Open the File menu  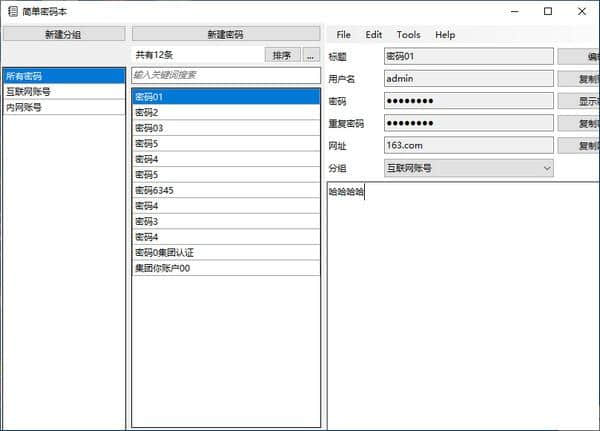coord(344,34)
